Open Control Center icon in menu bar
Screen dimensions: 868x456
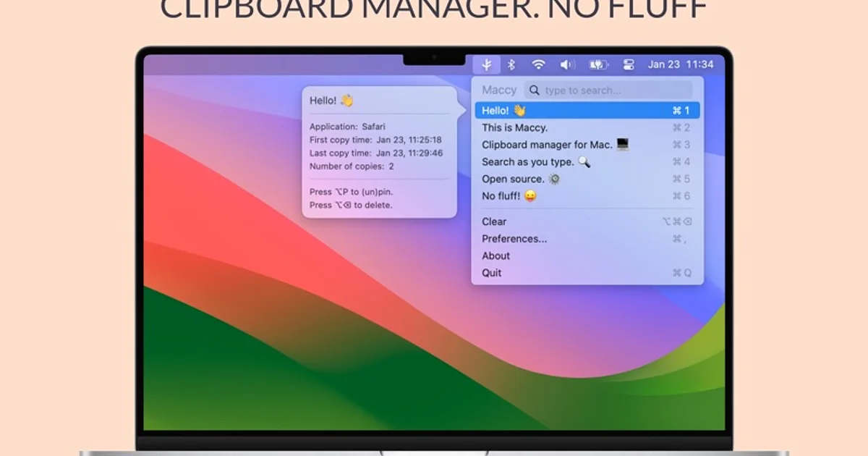coord(629,64)
